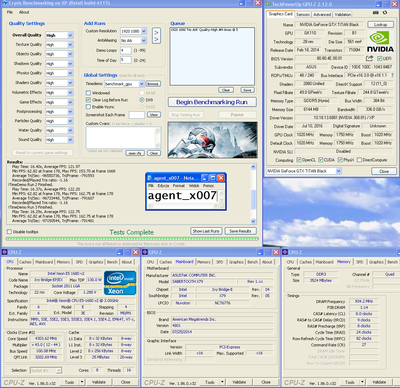Open the AntiAliasing dropdown

[x=144, y=40]
